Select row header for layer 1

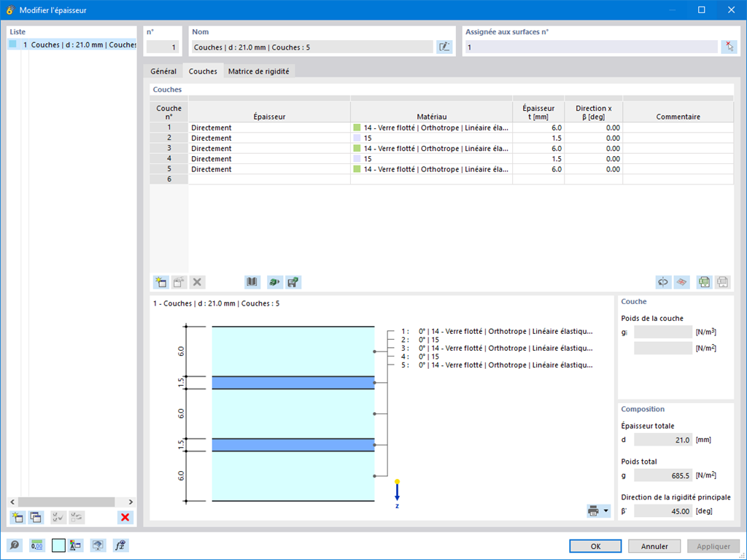(x=169, y=127)
